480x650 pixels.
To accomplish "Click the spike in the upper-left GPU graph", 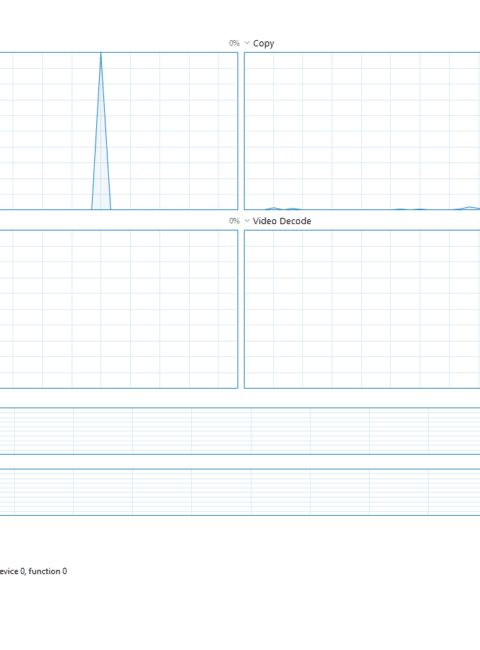I will pos(101,131).
